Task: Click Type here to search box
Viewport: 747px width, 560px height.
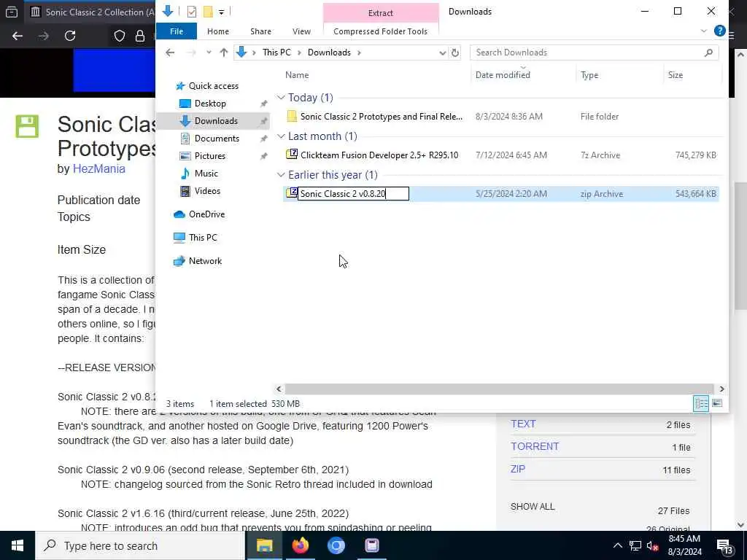Action: click(x=141, y=545)
